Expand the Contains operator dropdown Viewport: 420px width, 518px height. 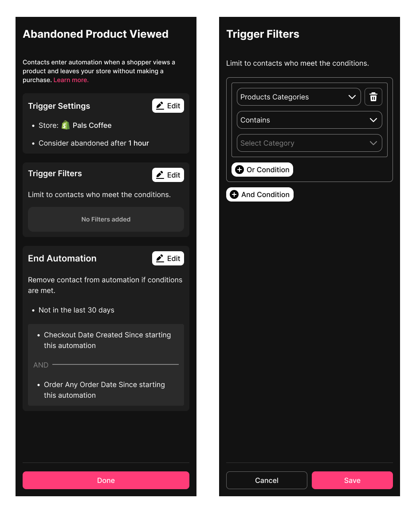point(309,120)
